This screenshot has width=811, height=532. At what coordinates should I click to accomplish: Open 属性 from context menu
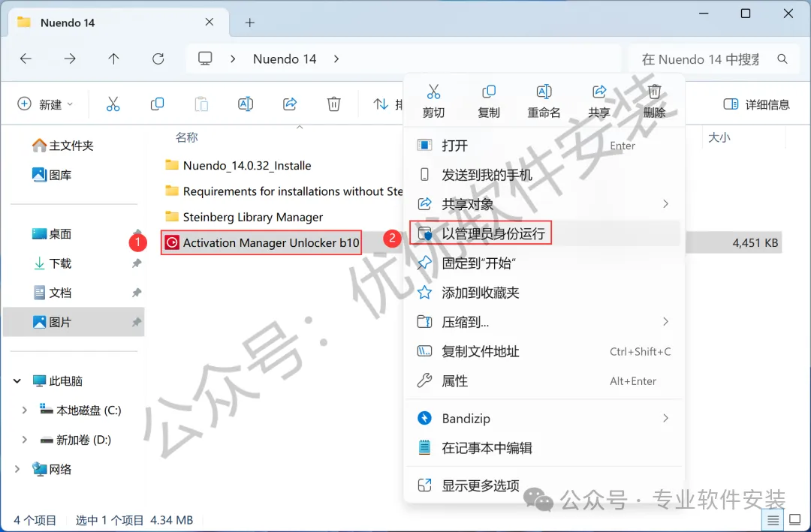click(x=544, y=380)
